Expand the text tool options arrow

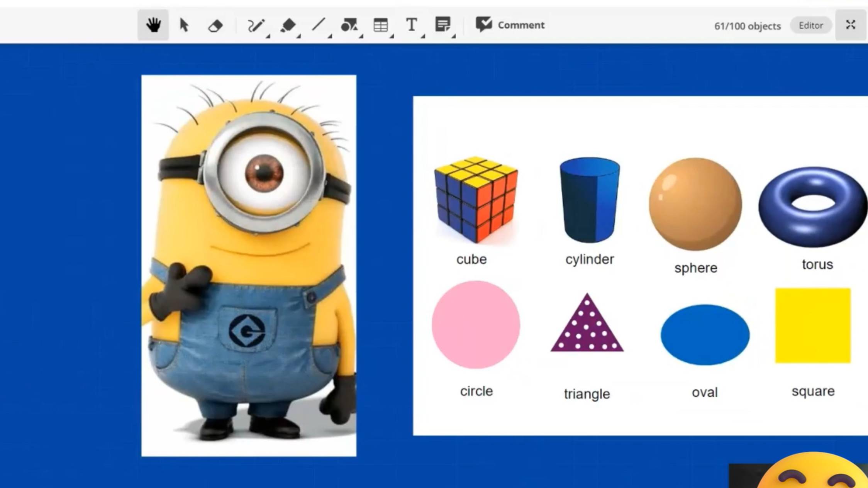pos(423,36)
